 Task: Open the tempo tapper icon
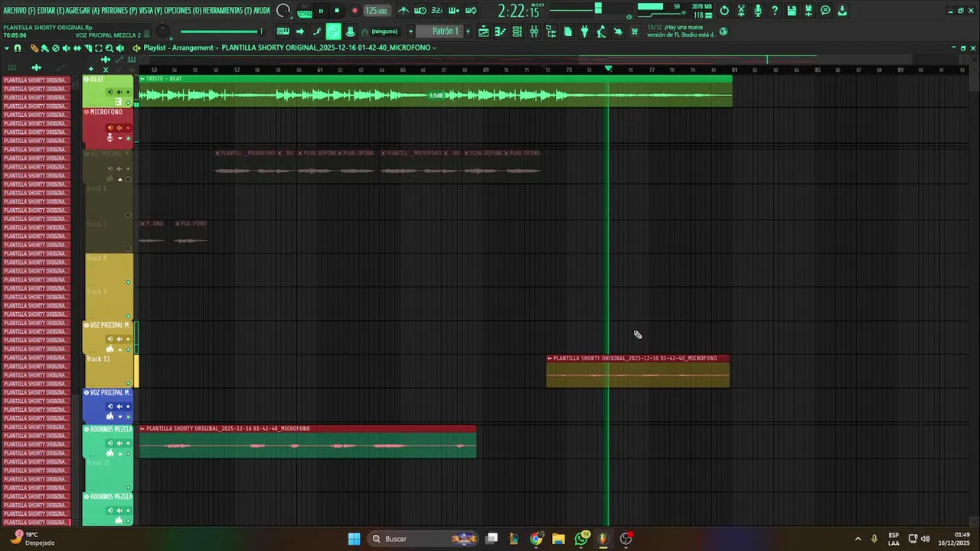click(x=601, y=31)
